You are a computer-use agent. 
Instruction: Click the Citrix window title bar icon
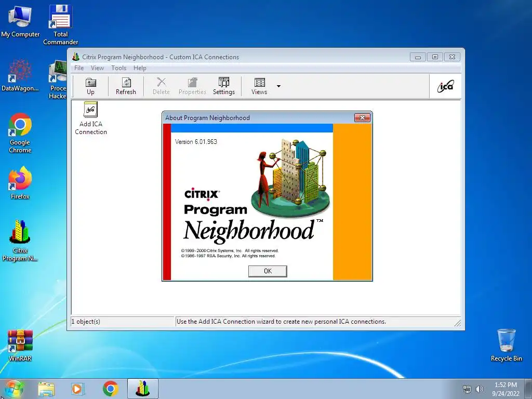(x=76, y=57)
